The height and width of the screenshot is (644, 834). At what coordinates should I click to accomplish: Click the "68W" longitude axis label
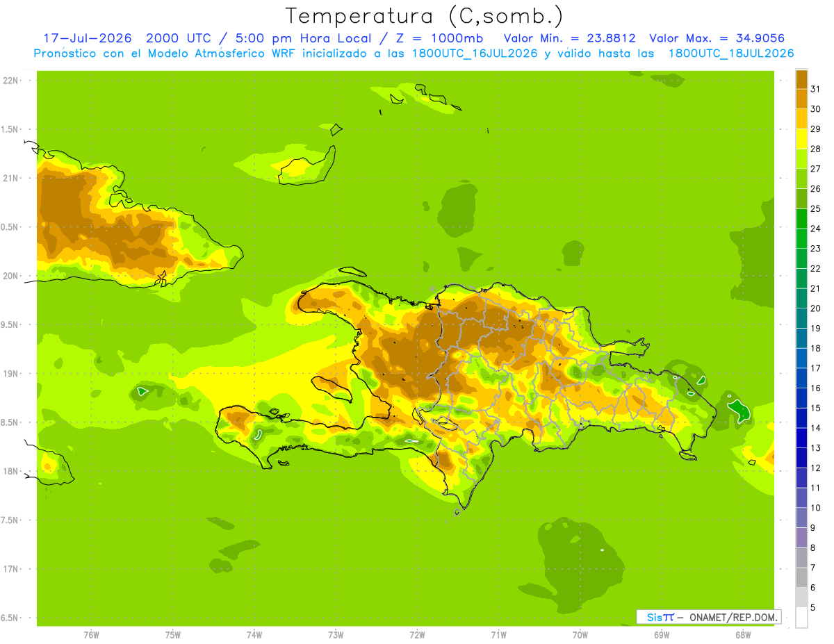[x=743, y=635]
